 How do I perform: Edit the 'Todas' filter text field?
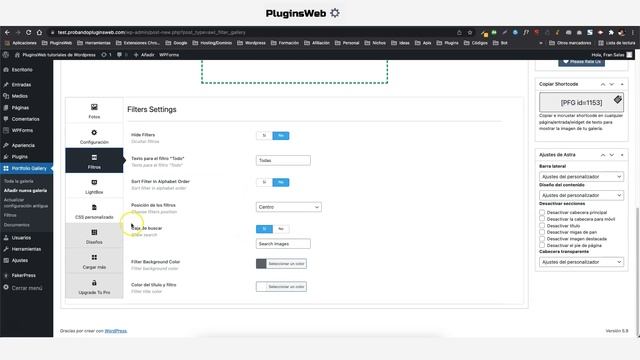[283, 160]
